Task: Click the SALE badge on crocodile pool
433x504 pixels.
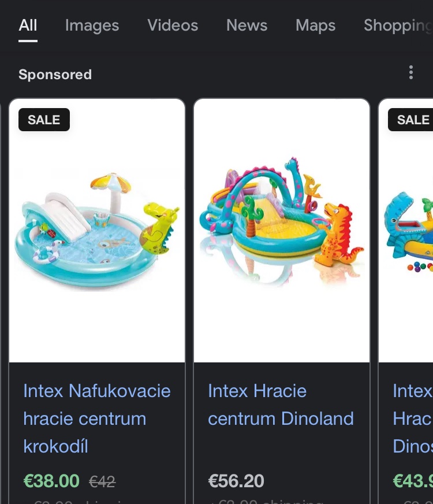Action: pyautogui.click(x=44, y=120)
